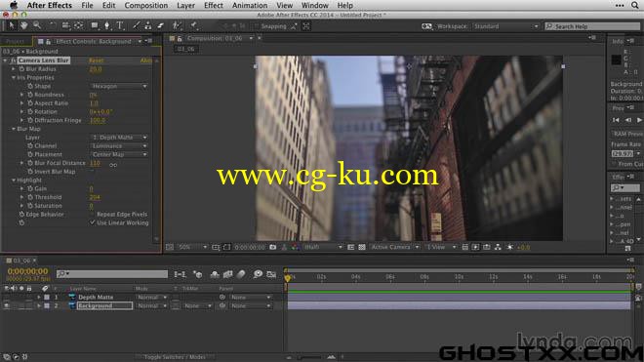The image size is (644, 362).
Task: Open the Effect menu
Action: pyautogui.click(x=214, y=5)
